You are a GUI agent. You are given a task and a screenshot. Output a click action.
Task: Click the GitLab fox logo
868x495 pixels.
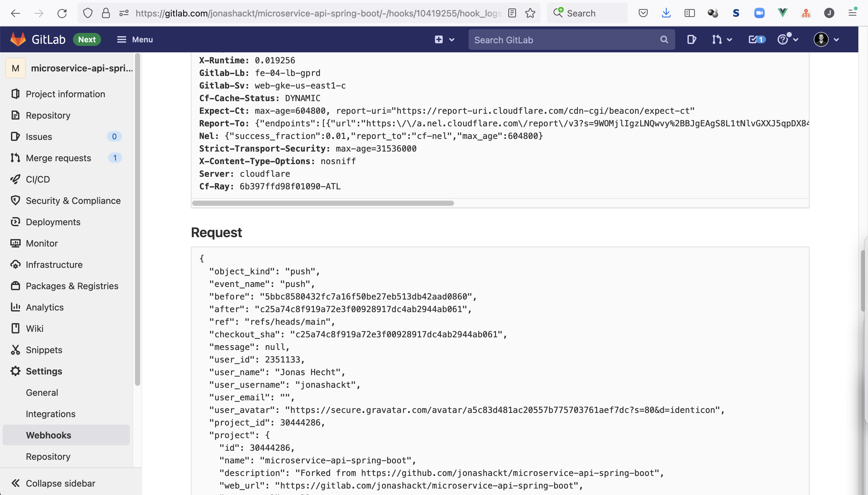point(18,39)
